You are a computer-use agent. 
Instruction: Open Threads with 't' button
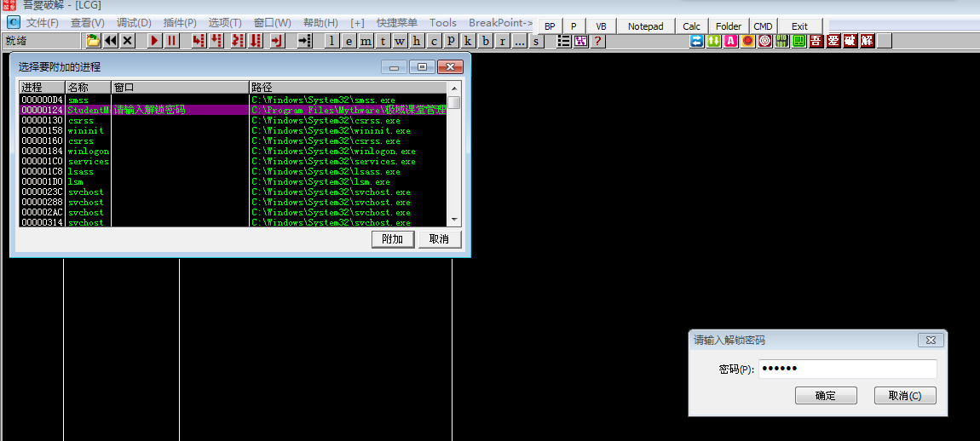(x=383, y=41)
